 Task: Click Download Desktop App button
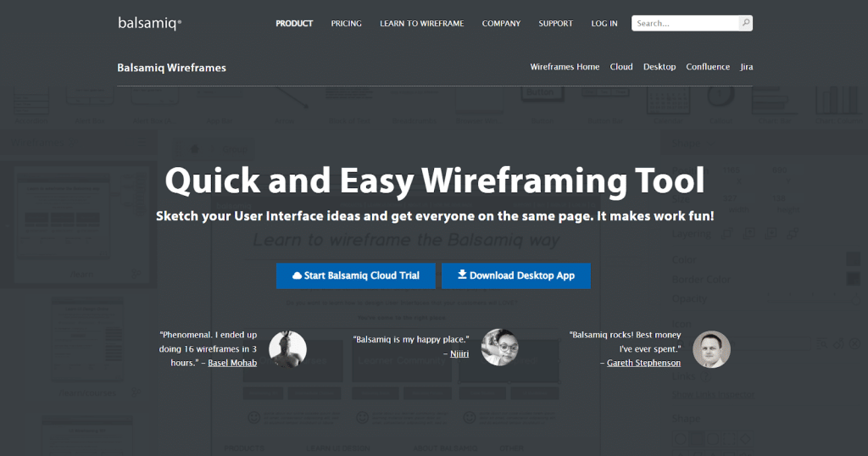tap(516, 275)
